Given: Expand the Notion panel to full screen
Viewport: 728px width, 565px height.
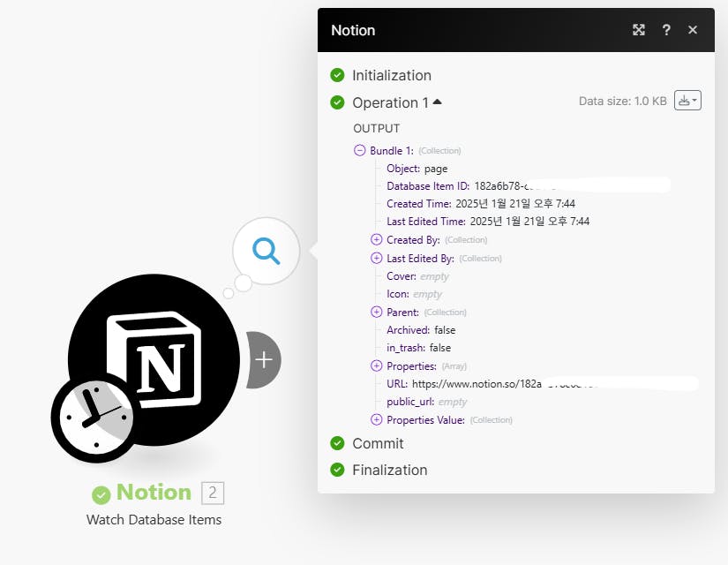Looking at the screenshot, I should tap(639, 30).
